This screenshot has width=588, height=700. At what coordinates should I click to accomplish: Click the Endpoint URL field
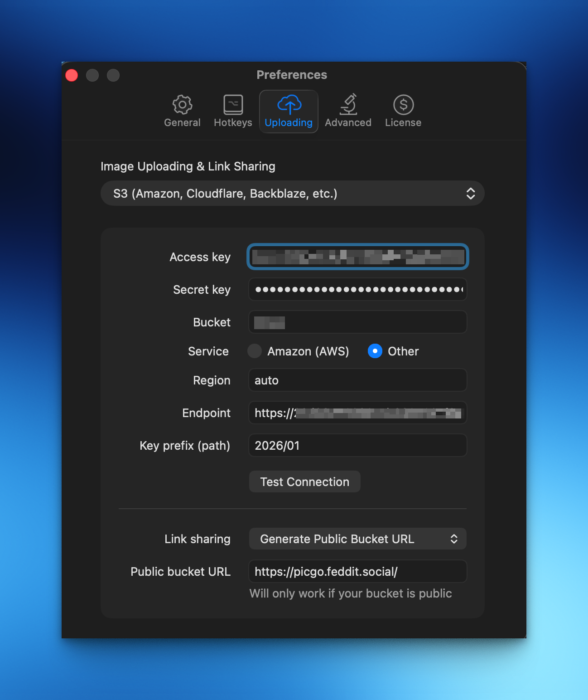pyautogui.click(x=357, y=413)
